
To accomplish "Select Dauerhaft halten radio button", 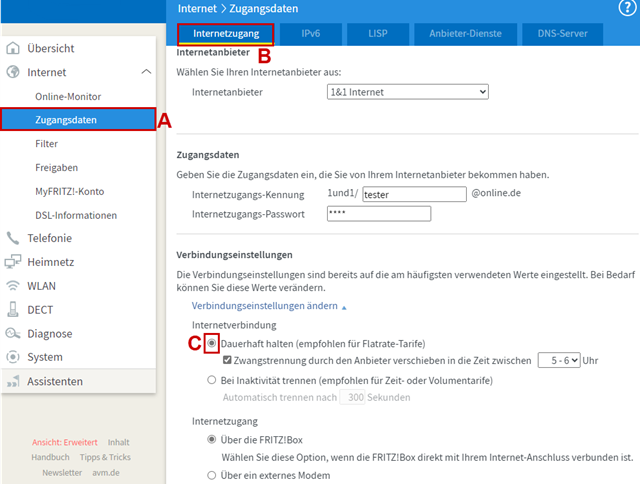I will 211,343.
